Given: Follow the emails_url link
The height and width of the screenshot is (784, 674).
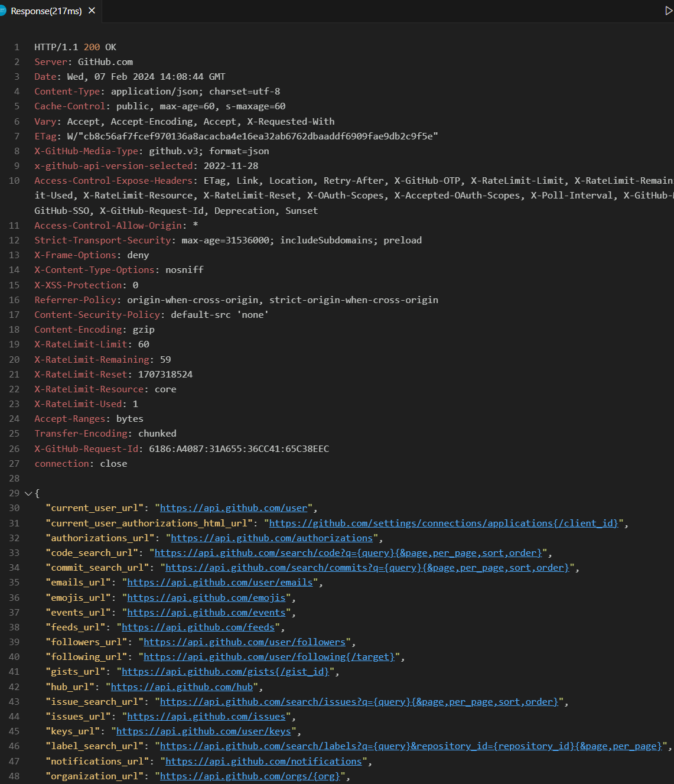Looking at the screenshot, I should (x=220, y=583).
